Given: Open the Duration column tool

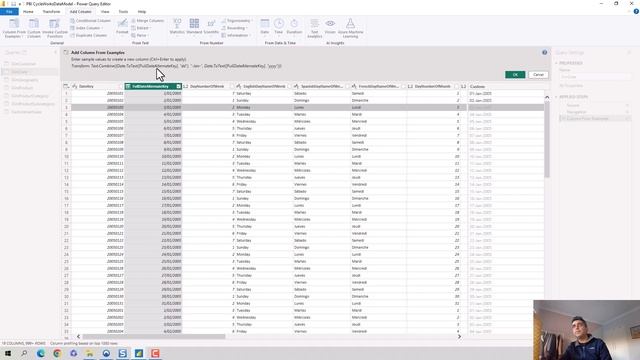Looking at the screenshot, I should (294, 27).
